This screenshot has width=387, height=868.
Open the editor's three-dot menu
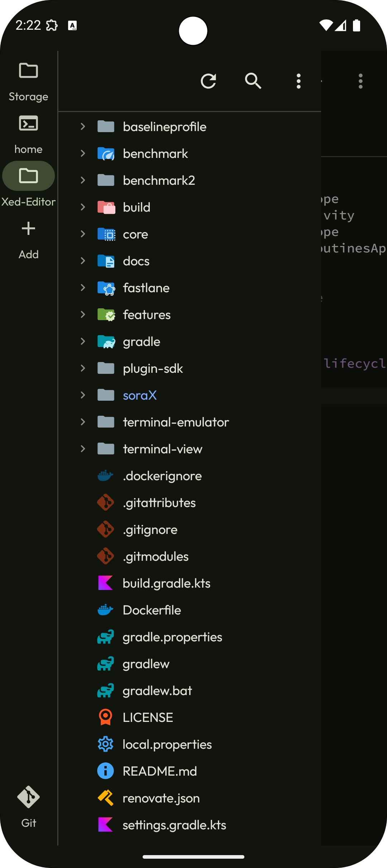(360, 81)
